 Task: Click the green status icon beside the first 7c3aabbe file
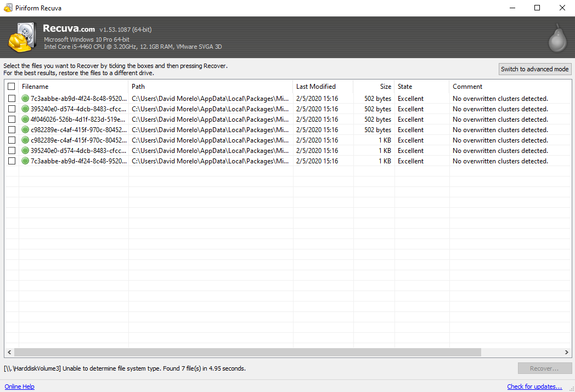[25, 99]
